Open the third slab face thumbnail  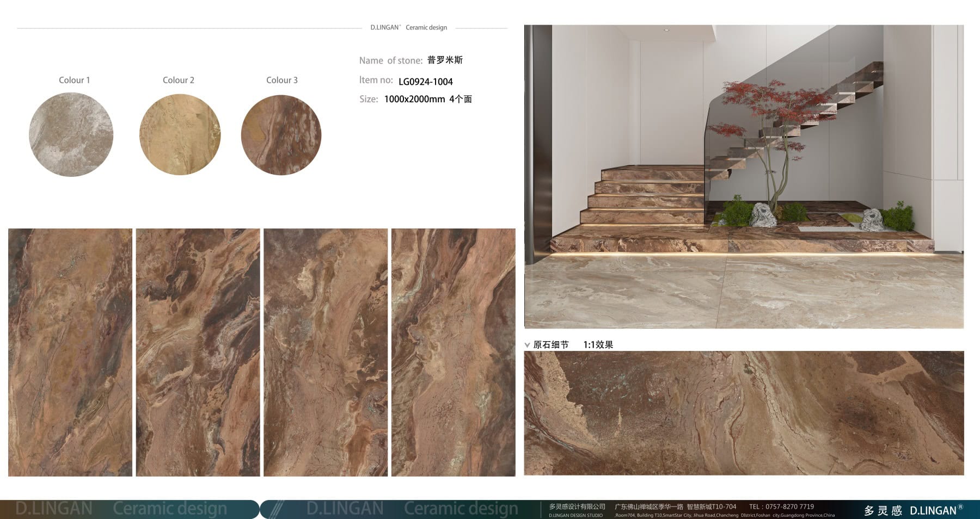(326, 352)
